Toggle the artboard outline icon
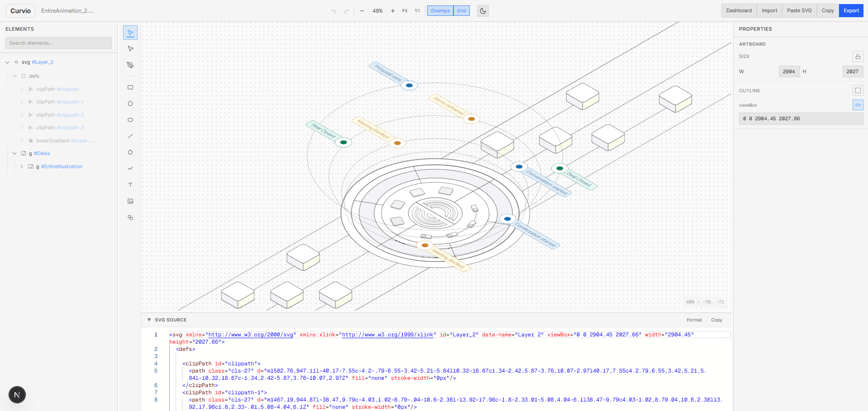868x411 pixels. point(858,90)
